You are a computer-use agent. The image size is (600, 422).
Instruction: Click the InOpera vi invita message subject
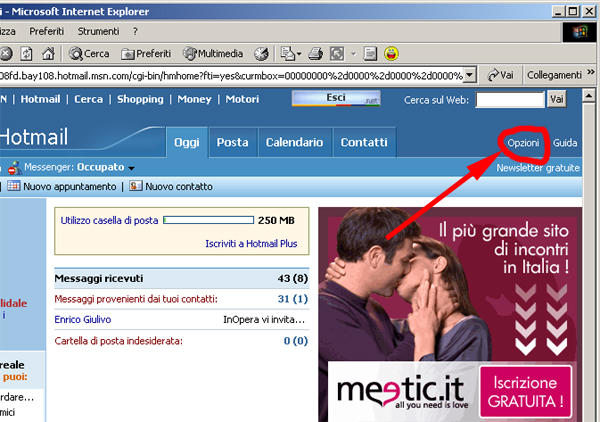pos(264,319)
